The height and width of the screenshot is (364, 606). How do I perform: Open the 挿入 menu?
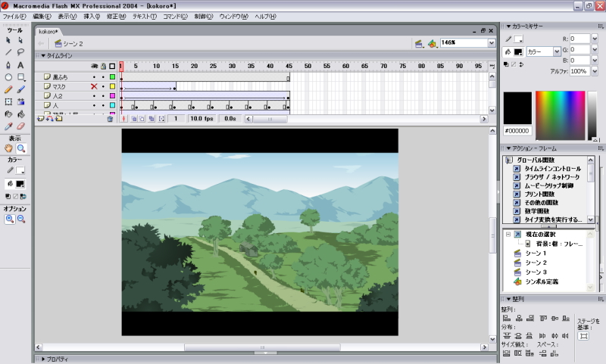pyautogui.click(x=92, y=17)
